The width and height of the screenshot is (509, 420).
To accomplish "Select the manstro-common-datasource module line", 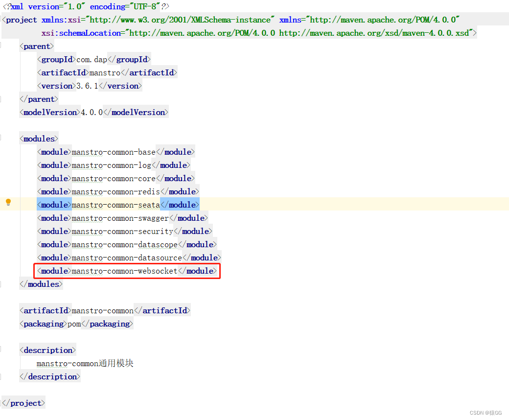I will [x=129, y=257].
